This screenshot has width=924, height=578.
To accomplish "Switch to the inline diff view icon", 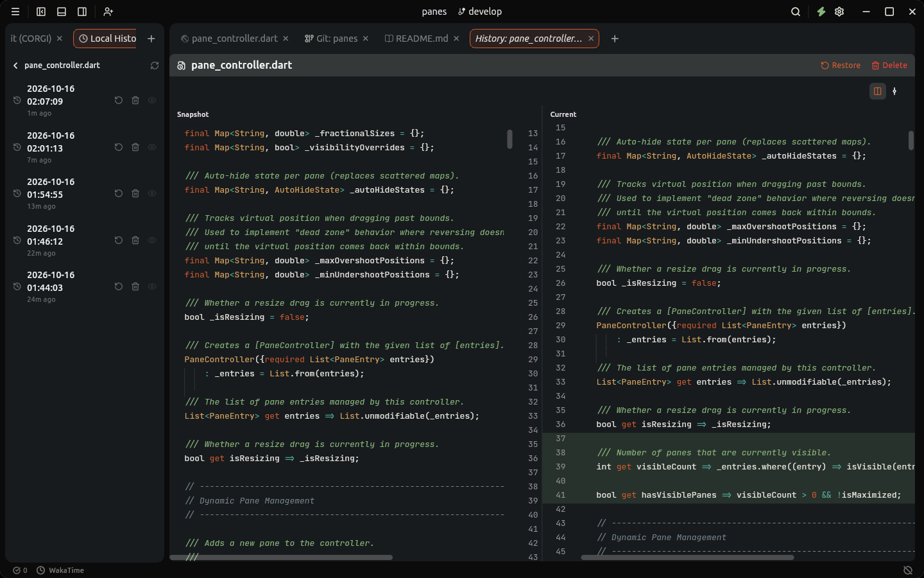I will (894, 91).
